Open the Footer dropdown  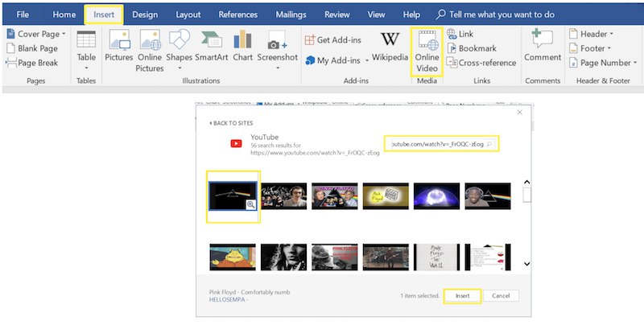590,48
